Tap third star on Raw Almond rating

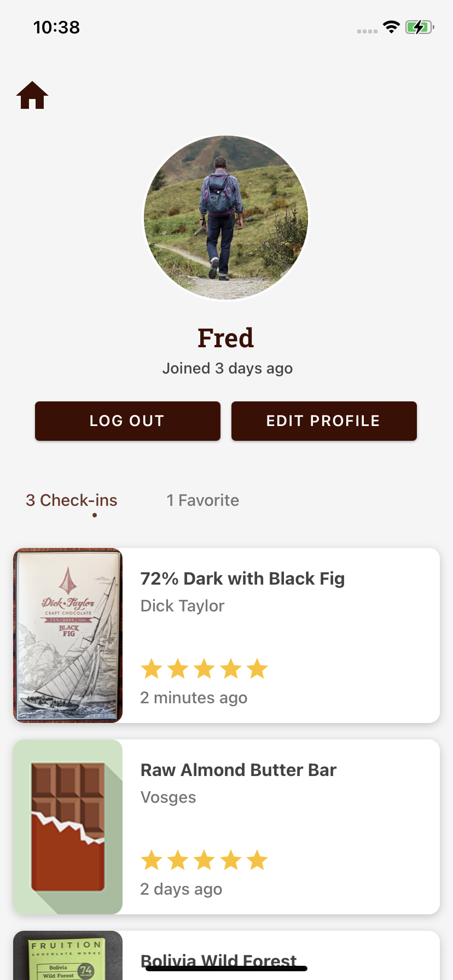204,860
